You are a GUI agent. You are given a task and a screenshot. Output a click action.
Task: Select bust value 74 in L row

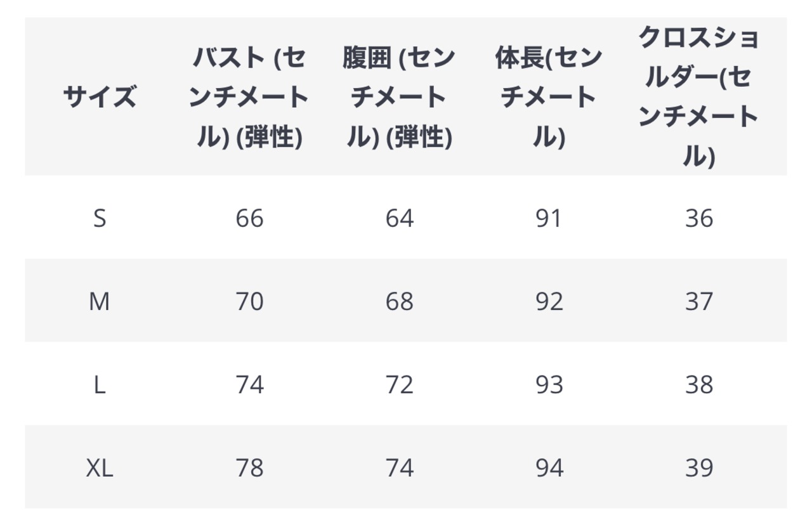(249, 385)
